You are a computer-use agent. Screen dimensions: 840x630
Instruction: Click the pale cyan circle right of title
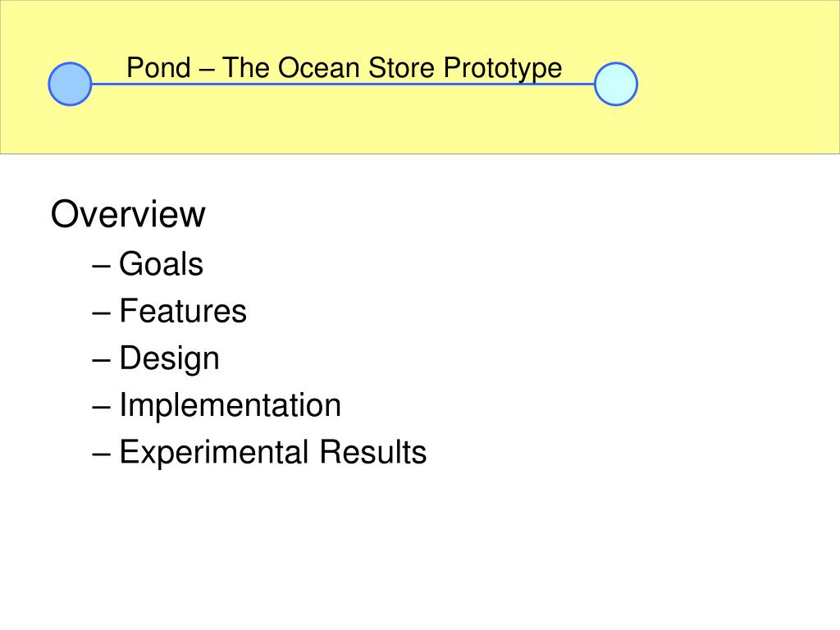[616, 84]
